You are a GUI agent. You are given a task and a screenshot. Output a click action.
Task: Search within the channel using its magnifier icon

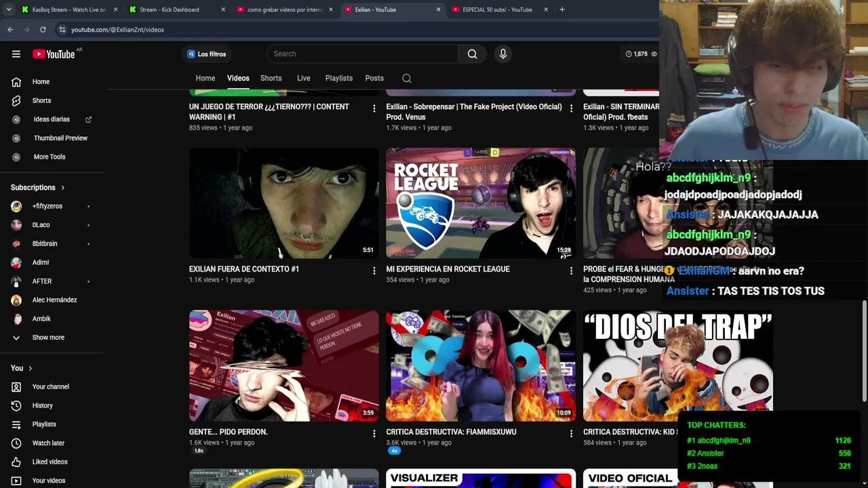(x=407, y=79)
